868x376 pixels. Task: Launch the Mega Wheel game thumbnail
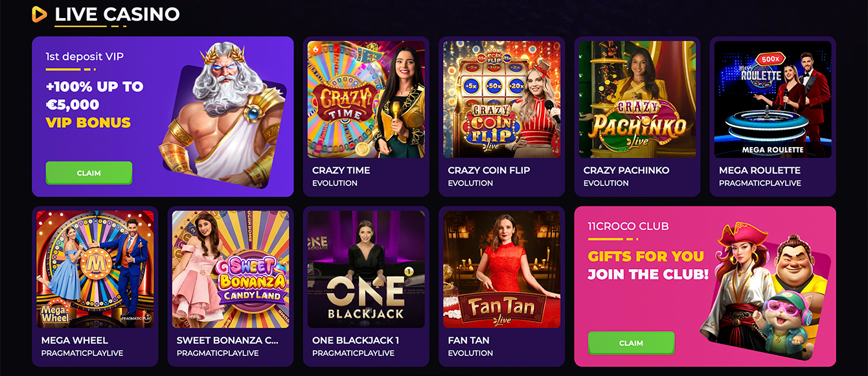[x=95, y=269]
